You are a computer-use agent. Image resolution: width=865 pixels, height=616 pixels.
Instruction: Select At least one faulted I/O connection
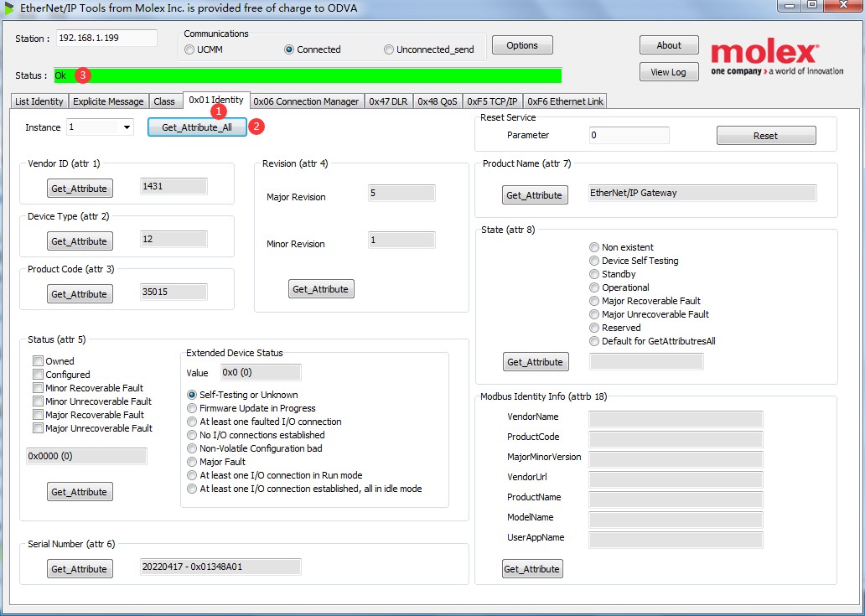(x=192, y=422)
